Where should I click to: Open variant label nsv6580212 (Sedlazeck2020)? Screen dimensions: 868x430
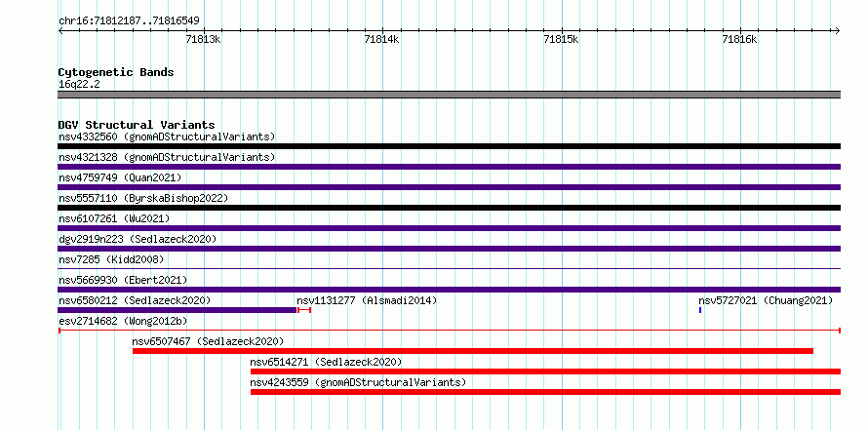pos(135,300)
